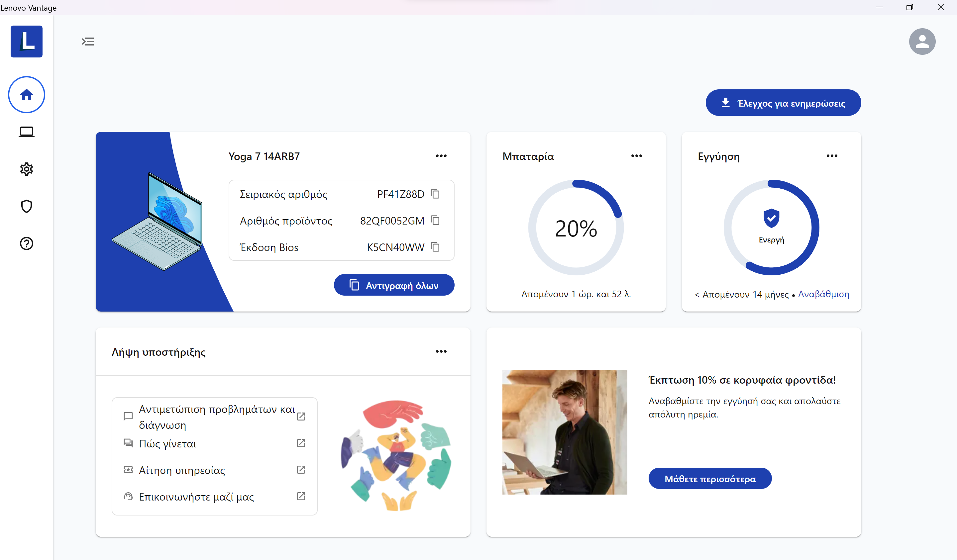Image resolution: width=957 pixels, height=560 pixels.
Task: Close the Lenovo Vantage window
Action: [940, 7]
